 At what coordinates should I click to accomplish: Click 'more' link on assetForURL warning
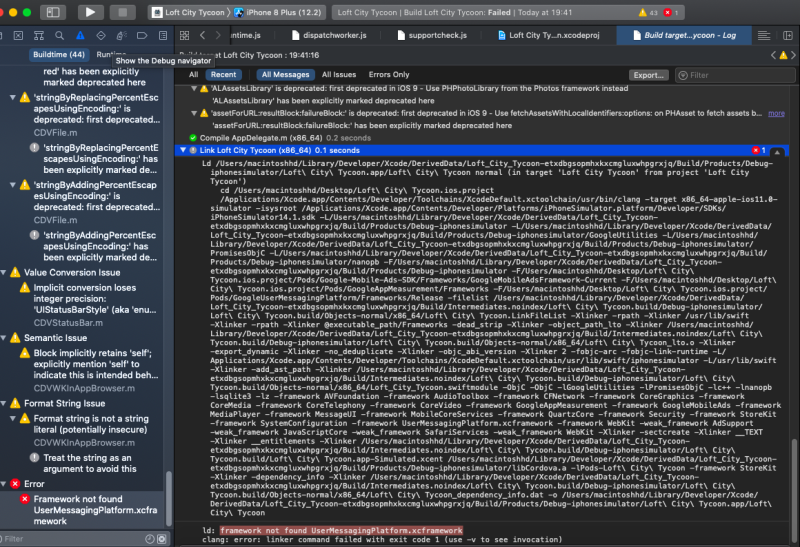pyautogui.click(x=776, y=113)
